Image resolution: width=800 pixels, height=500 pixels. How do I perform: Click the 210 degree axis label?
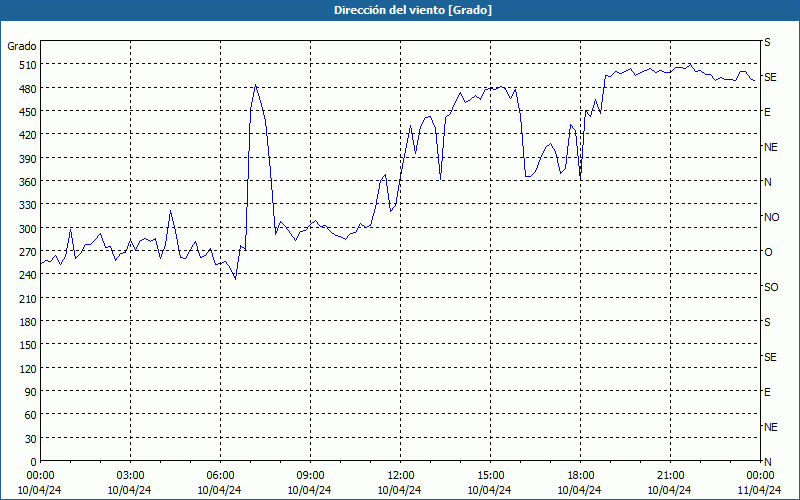[29, 298]
